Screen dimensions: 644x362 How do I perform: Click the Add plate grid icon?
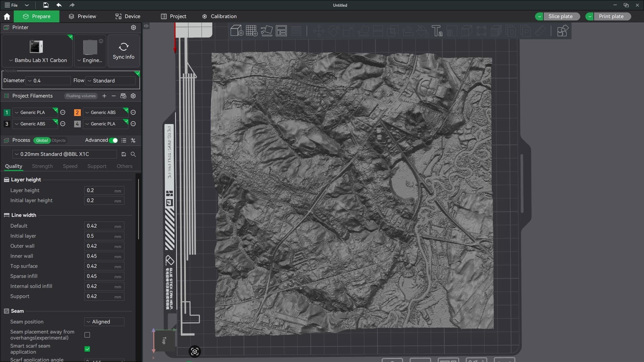[x=252, y=31]
